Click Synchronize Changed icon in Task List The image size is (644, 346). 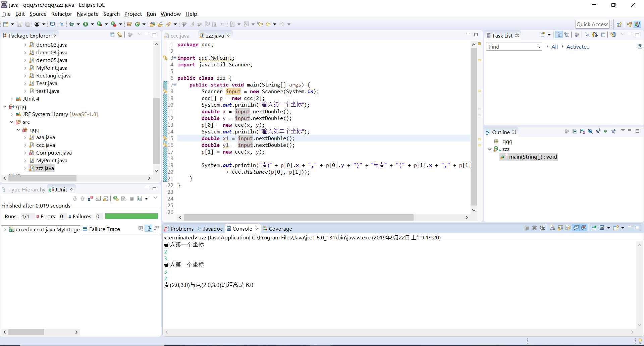[x=613, y=35]
